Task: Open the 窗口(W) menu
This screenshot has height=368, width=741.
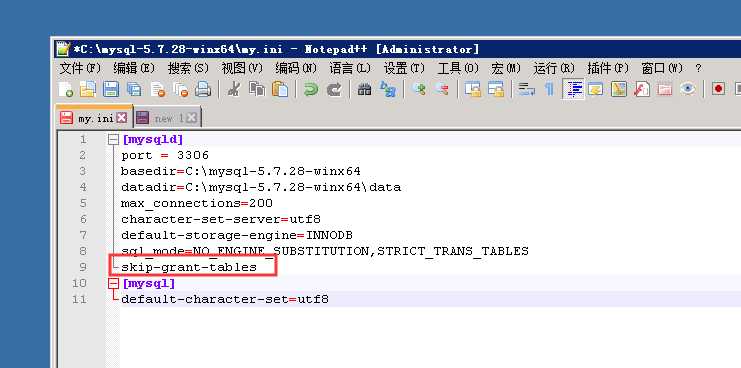Action: pos(662,68)
